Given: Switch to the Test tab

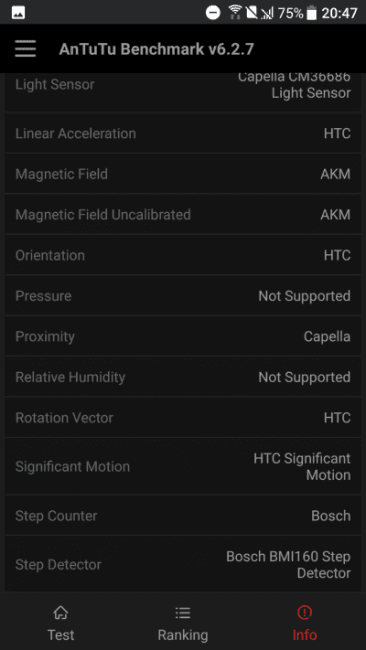Looking at the screenshot, I should (x=61, y=623).
